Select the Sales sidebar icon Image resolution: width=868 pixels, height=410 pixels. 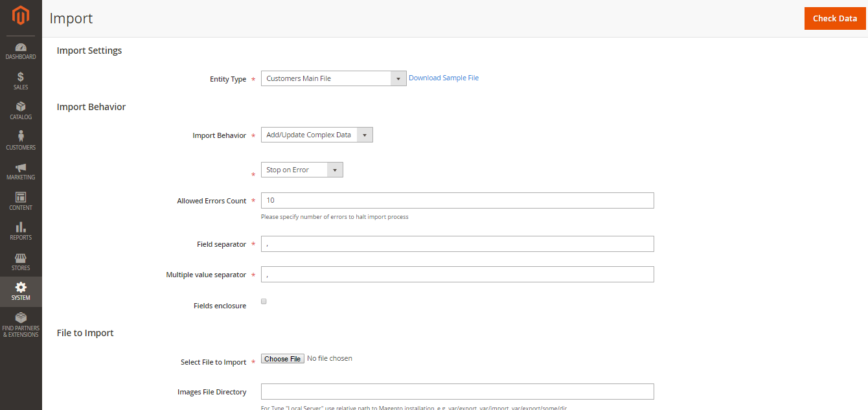pos(20,79)
